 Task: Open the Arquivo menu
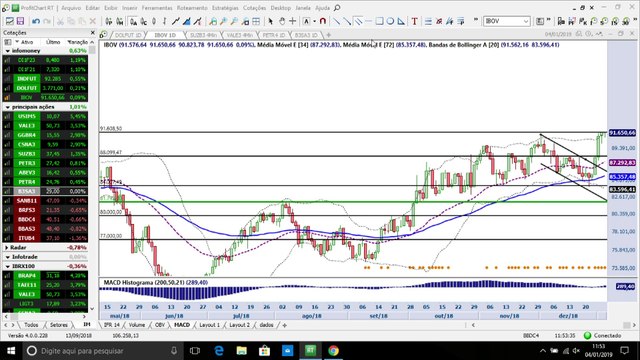point(71,8)
